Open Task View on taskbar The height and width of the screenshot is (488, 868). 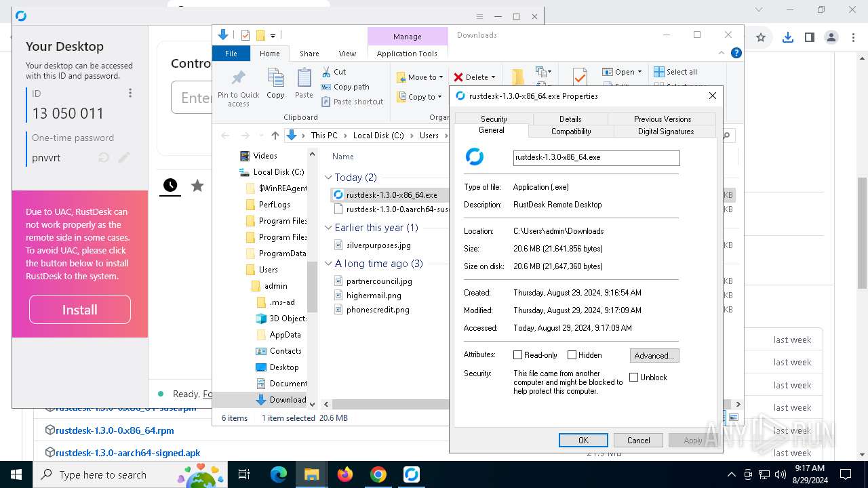click(244, 474)
